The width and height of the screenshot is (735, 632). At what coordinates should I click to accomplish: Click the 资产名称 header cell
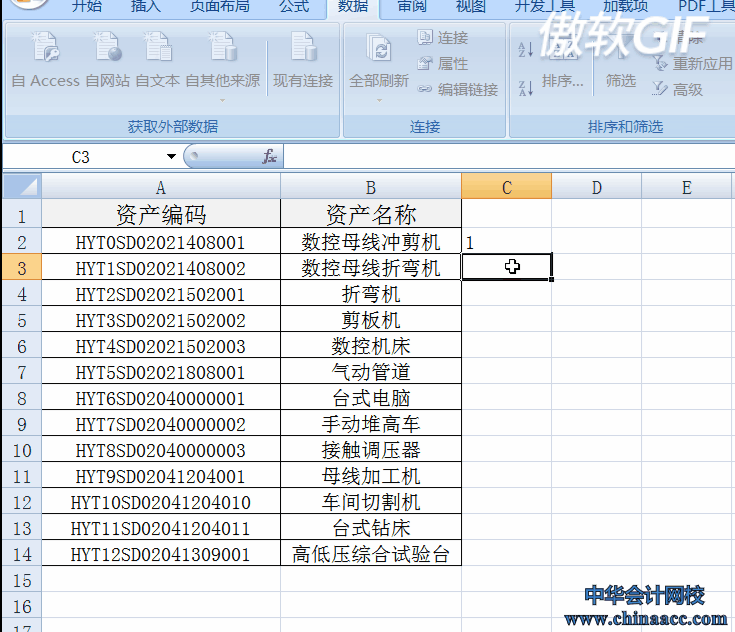tap(371, 215)
